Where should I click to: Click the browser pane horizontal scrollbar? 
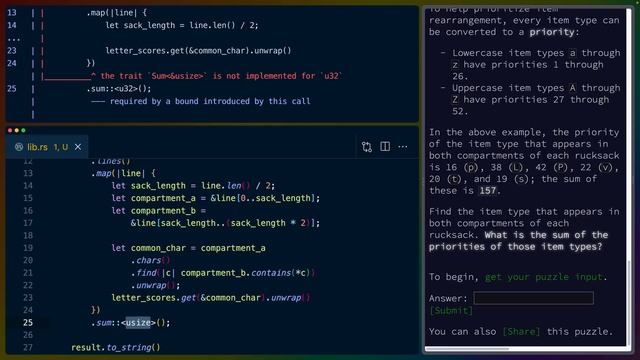[x=467, y=349]
